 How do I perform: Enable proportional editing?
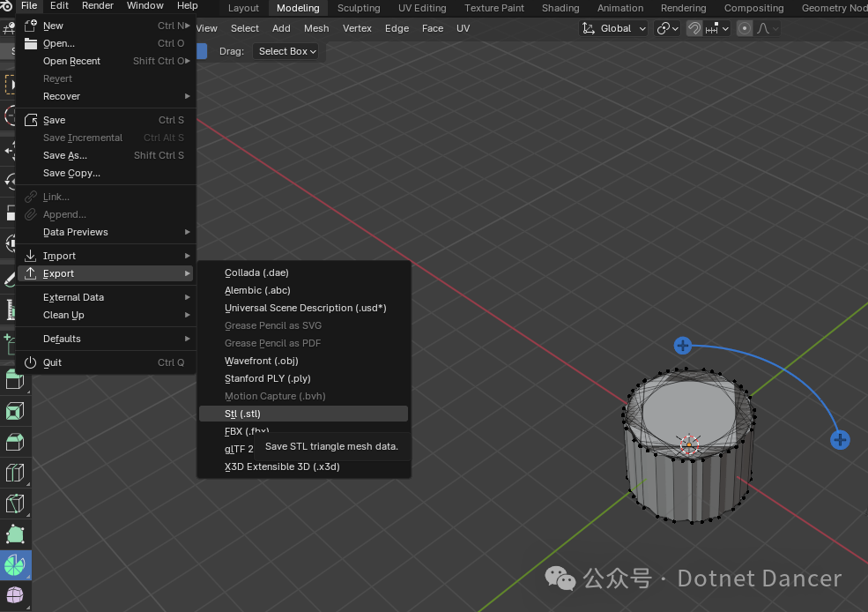coord(745,28)
